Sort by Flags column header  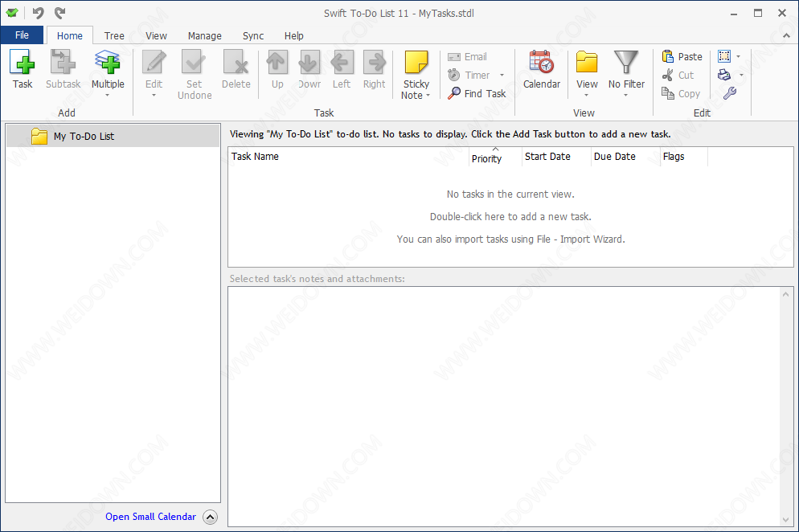(684, 157)
